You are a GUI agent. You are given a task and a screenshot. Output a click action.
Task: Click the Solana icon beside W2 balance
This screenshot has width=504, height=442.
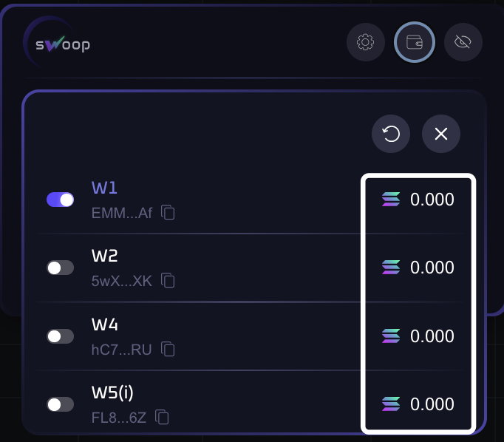tap(391, 268)
